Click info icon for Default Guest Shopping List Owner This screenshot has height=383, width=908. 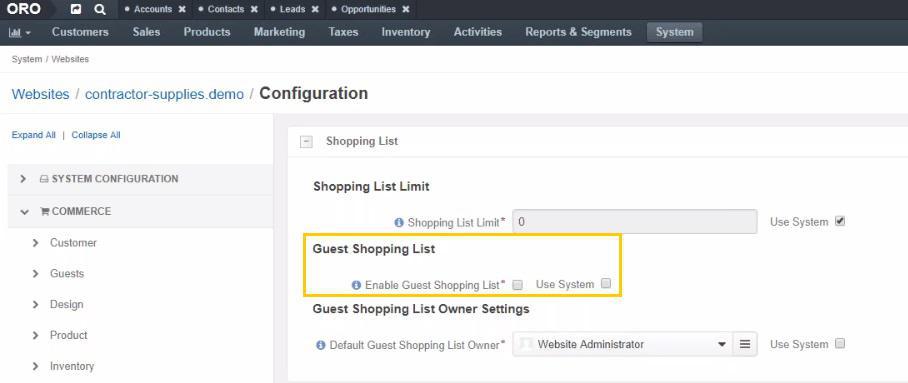[321, 345]
